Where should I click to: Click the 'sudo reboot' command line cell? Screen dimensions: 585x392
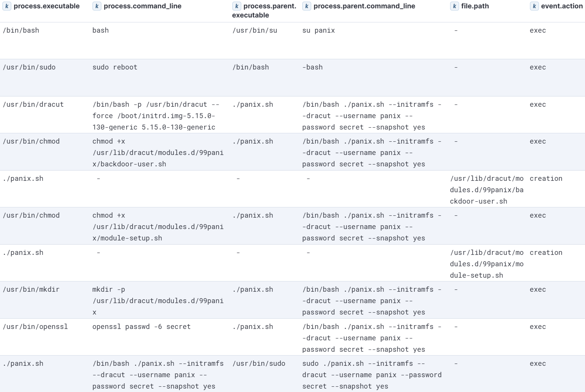click(115, 67)
